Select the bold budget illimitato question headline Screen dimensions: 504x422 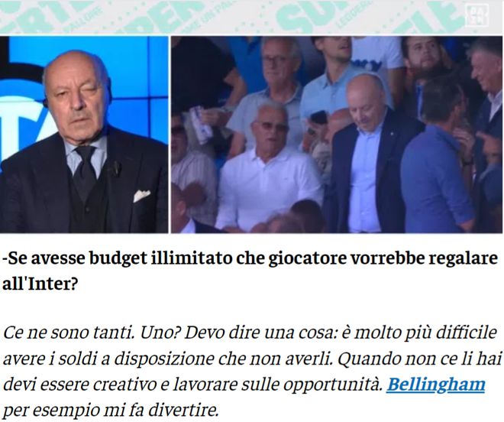[250, 271]
